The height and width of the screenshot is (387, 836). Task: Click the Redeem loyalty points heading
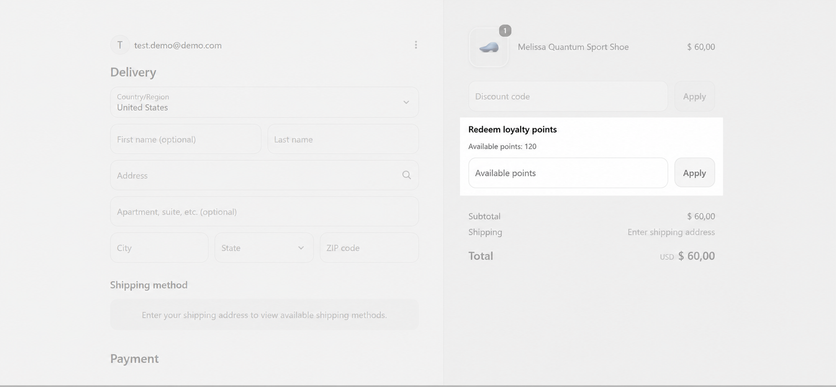pyautogui.click(x=512, y=130)
